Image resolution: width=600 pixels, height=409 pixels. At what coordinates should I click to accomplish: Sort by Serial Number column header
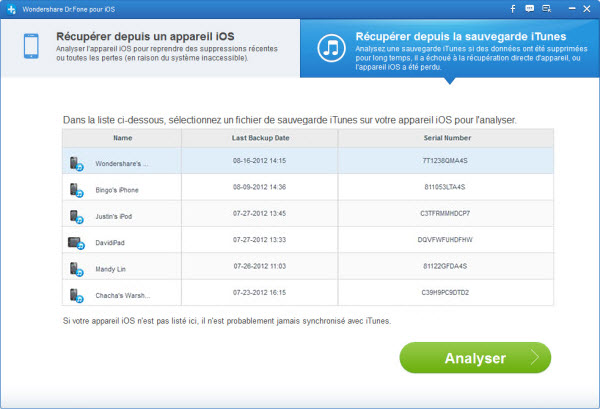(446, 138)
